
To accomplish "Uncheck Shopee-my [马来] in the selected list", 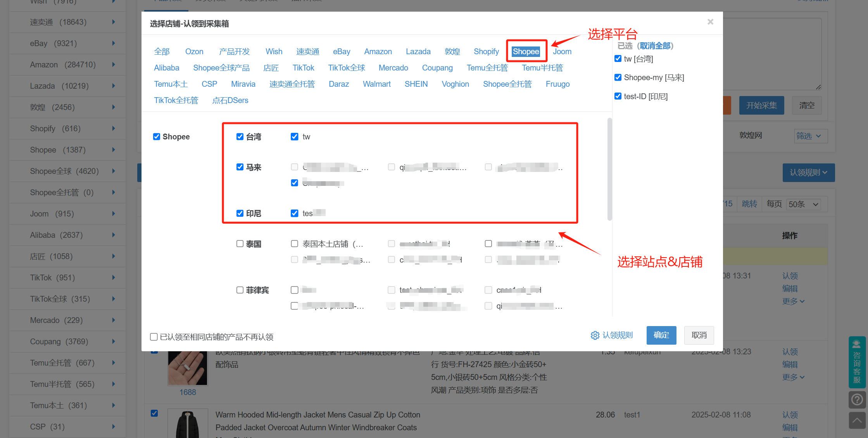I will [x=618, y=77].
